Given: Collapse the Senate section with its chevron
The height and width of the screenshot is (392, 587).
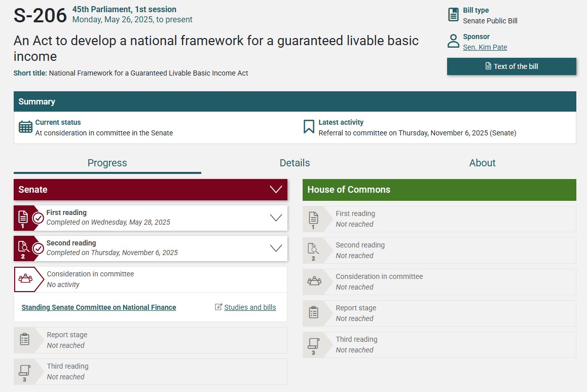Looking at the screenshot, I should click(x=276, y=190).
